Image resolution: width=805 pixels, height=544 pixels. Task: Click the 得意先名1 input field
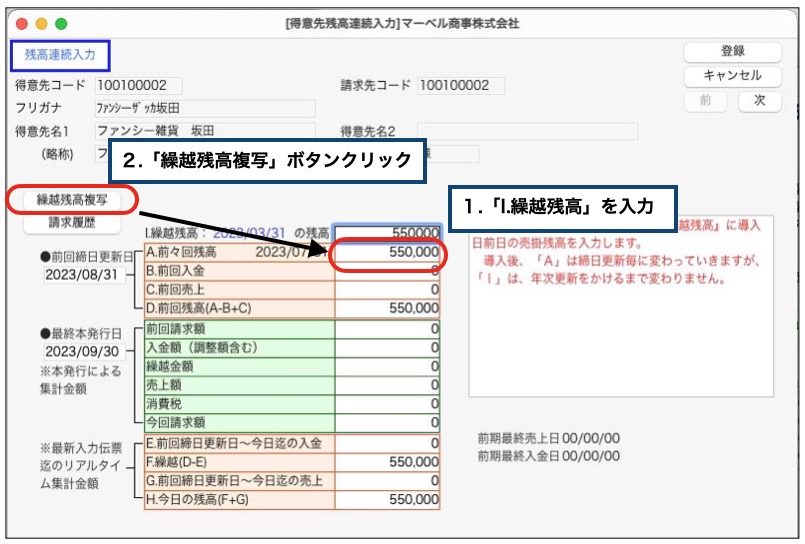click(x=204, y=131)
